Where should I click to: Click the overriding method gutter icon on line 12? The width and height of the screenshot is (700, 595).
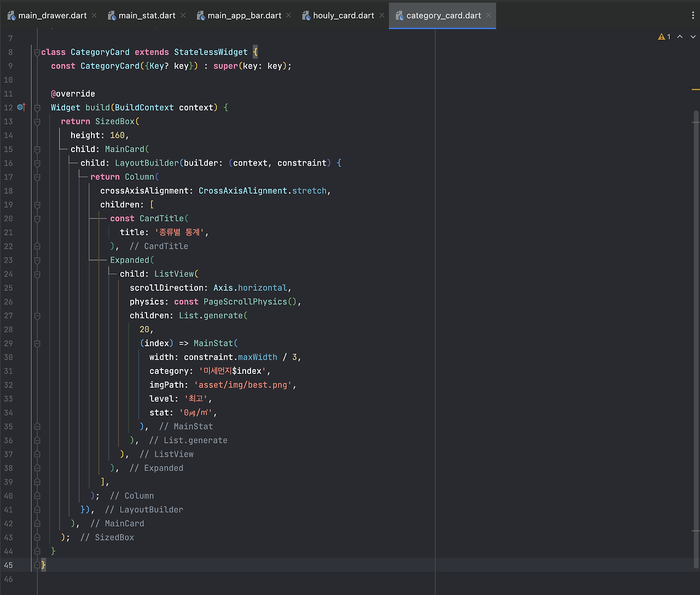[x=21, y=107]
